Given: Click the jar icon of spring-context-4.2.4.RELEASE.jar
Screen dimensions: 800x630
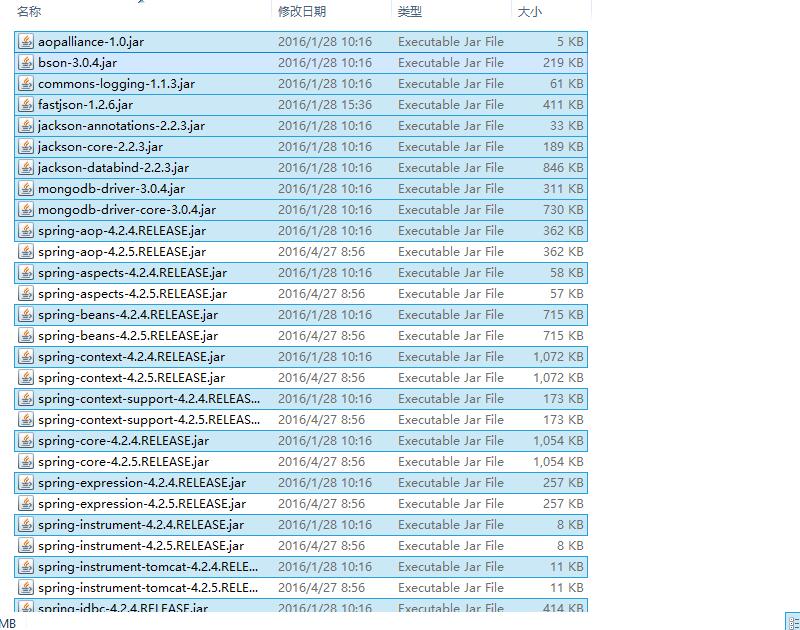Looking at the screenshot, I should coord(26,357).
